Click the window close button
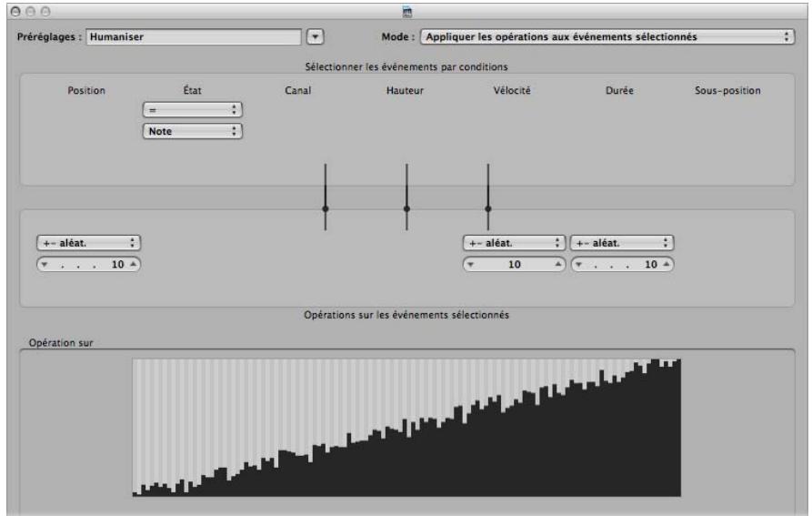 click(x=15, y=11)
